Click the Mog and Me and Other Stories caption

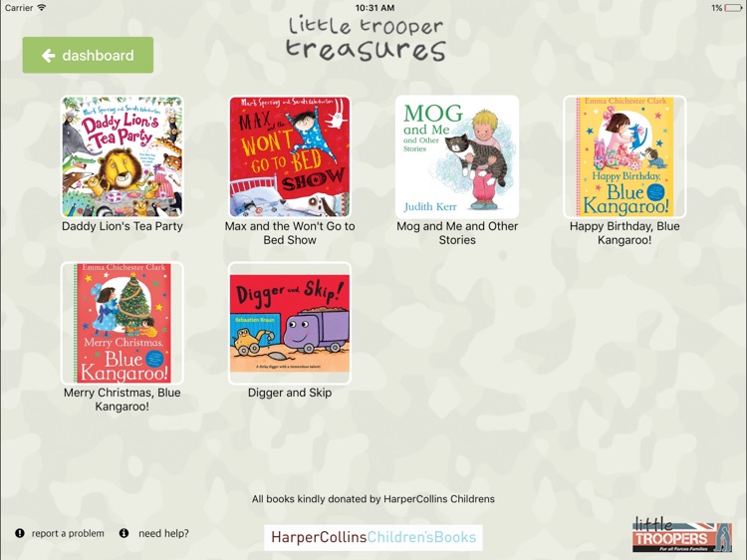[x=457, y=233]
